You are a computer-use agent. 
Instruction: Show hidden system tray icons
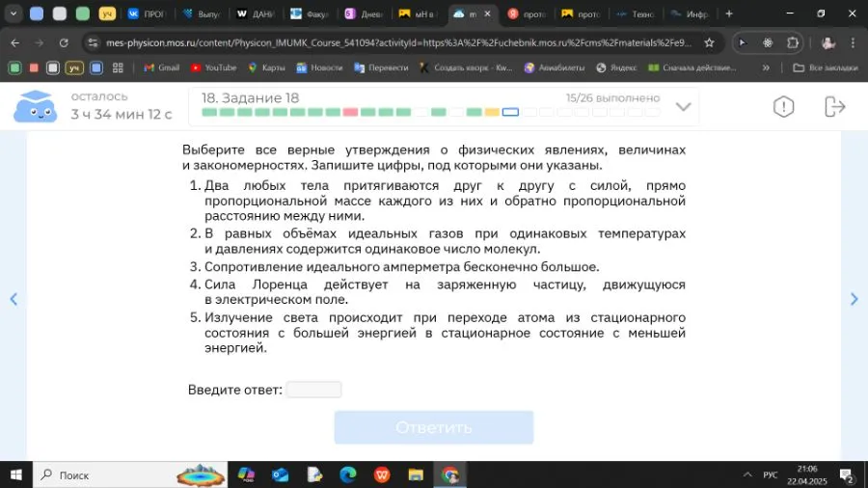(x=746, y=474)
